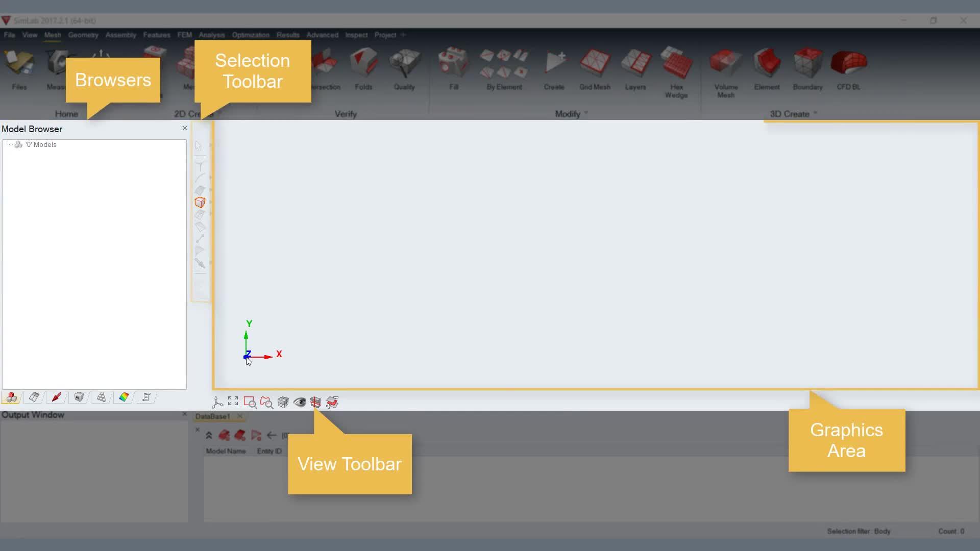Toggle the results contour browser tab
The height and width of the screenshot is (551, 980).
(x=124, y=397)
